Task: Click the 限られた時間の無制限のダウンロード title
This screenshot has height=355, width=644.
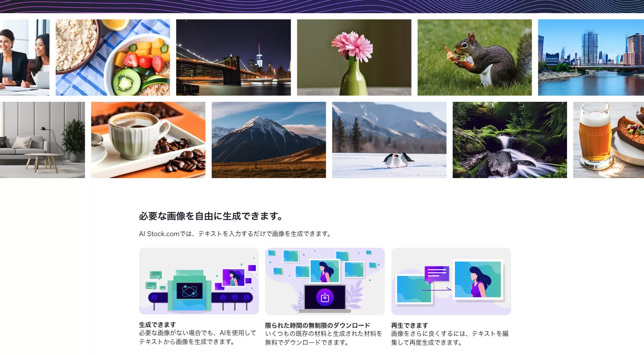Action: tap(317, 325)
